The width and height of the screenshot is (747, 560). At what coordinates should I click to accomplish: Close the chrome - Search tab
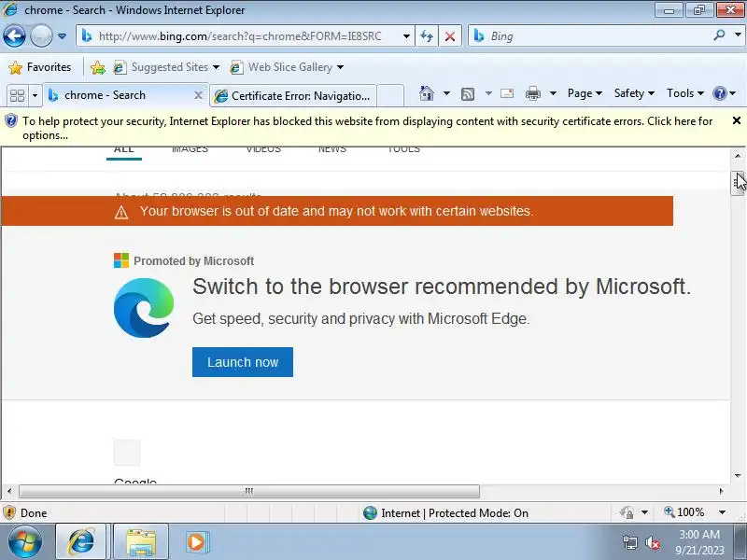tap(198, 95)
